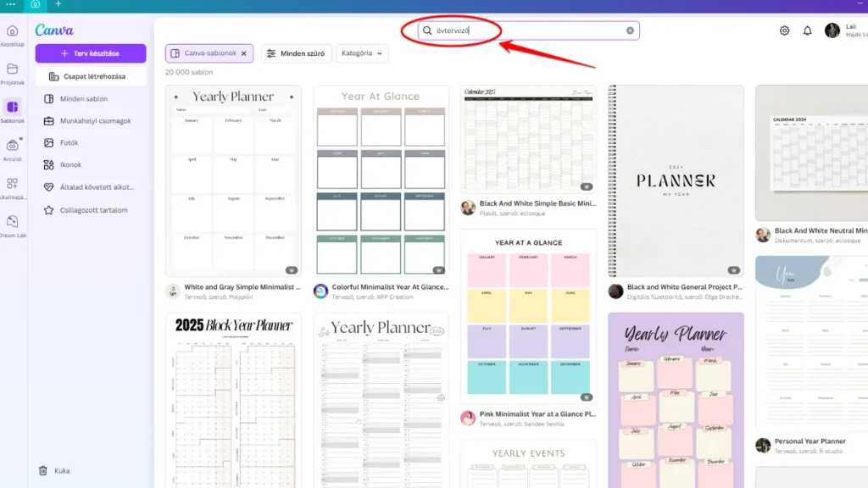Remove the Canva-sablonok filter chip

(243, 53)
